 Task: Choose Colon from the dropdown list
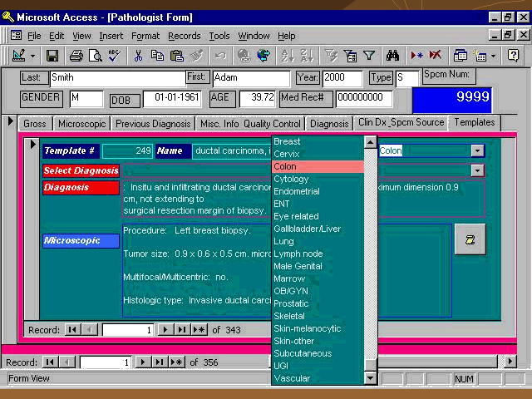(x=318, y=167)
